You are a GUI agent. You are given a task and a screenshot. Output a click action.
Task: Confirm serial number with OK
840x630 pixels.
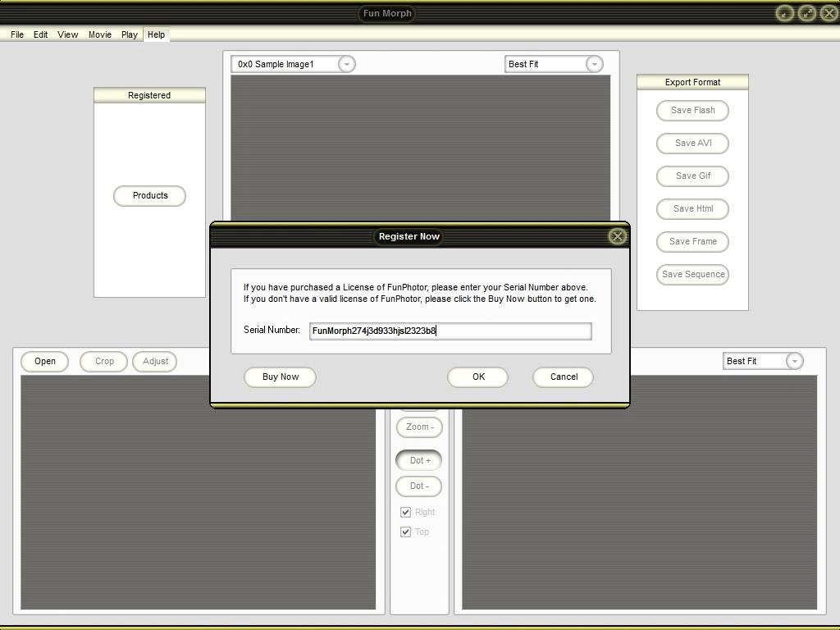(x=478, y=377)
